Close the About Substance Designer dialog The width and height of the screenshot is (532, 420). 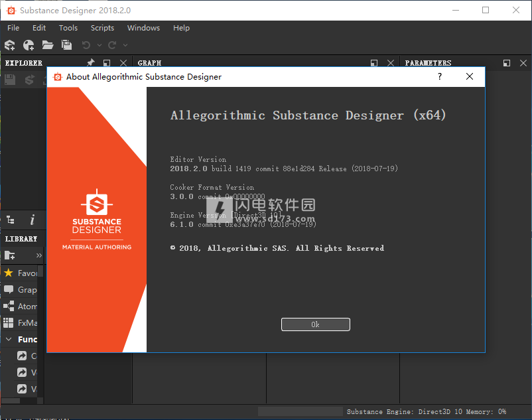470,77
